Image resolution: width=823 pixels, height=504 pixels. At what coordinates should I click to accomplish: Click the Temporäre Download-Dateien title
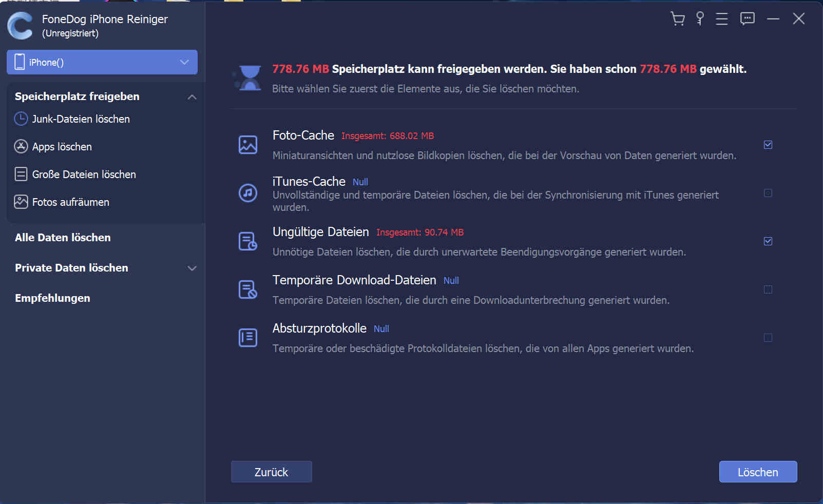pos(354,280)
